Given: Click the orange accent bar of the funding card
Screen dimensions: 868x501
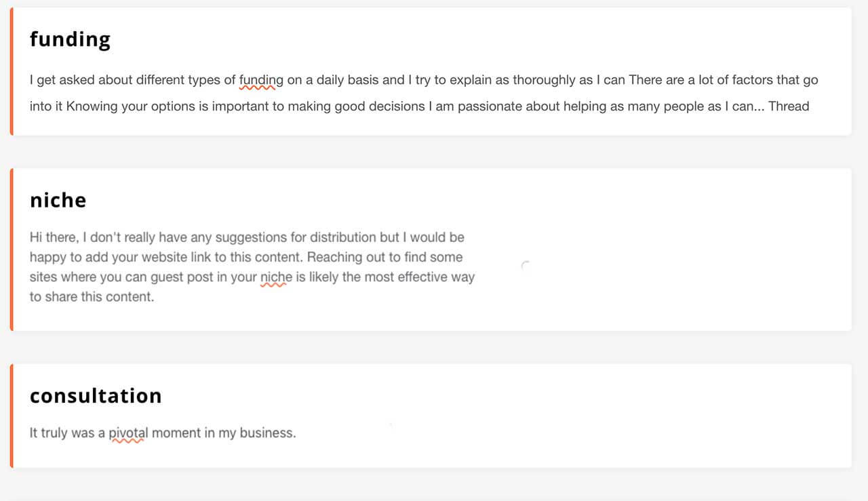Looking at the screenshot, I should [x=12, y=72].
